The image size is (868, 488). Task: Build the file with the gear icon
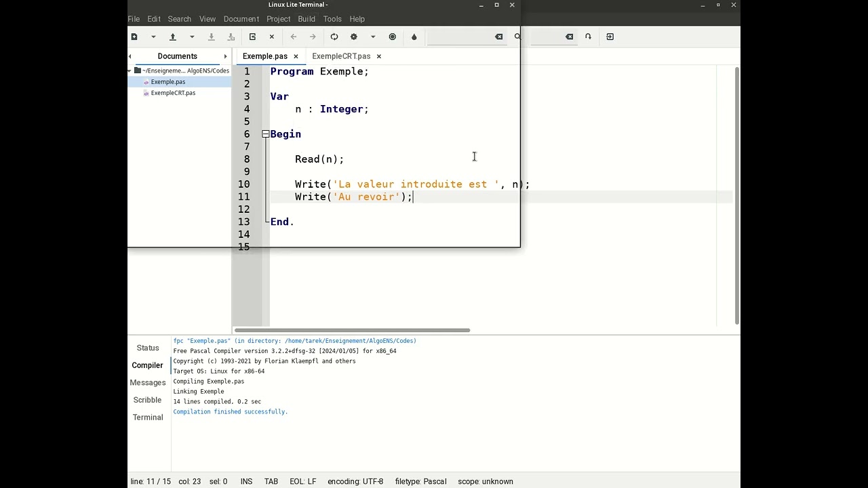coord(353,37)
